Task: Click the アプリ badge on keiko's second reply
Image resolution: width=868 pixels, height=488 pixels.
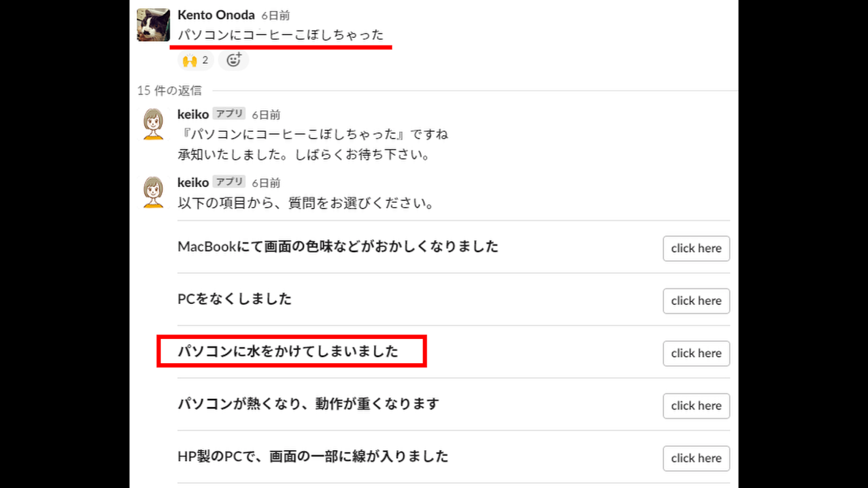Action: tap(229, 182)
